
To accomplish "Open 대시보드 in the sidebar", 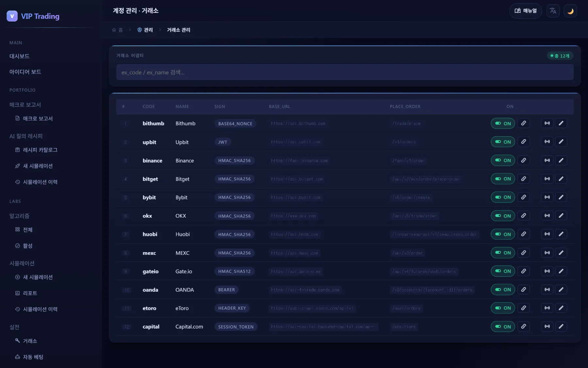I will click(x=20, y=56).
